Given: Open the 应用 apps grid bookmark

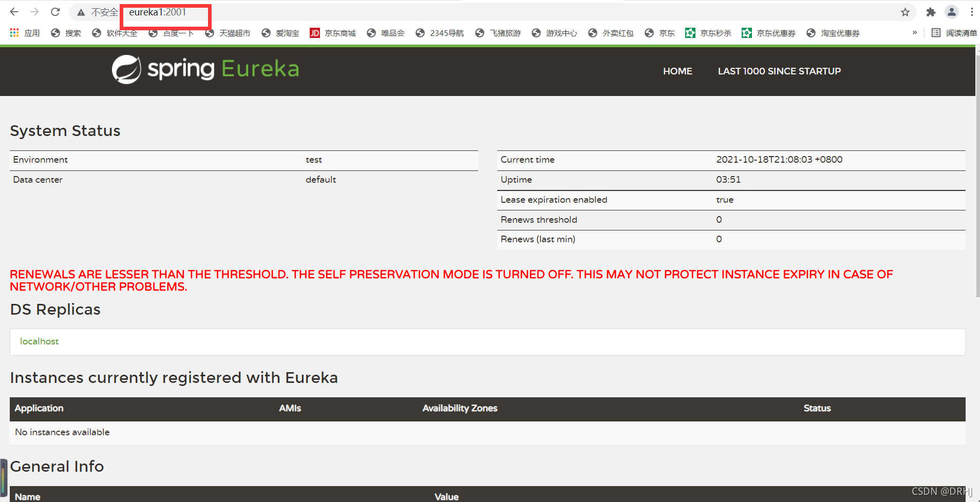Looking at the screenshot, I should point(25,33).
